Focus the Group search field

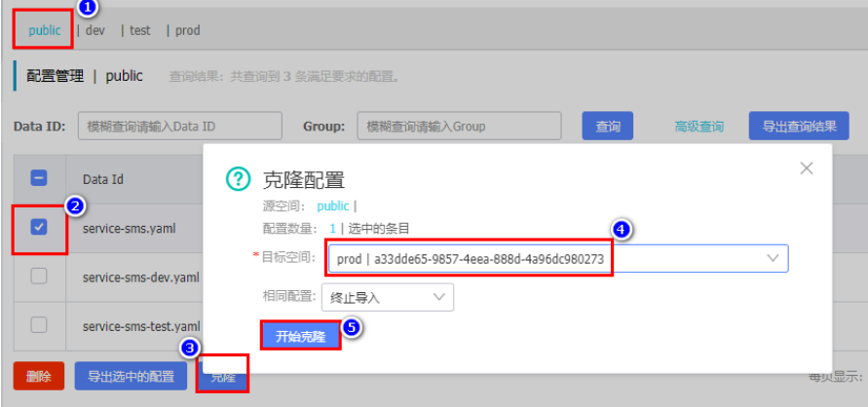point(459,126)
